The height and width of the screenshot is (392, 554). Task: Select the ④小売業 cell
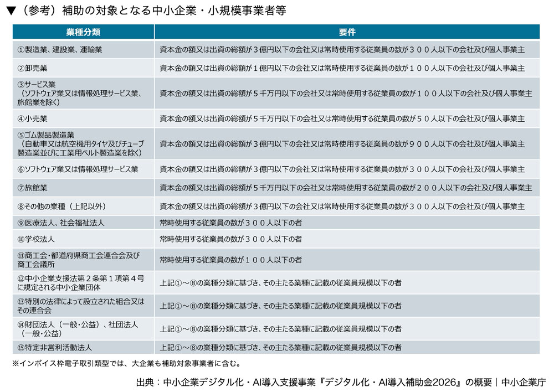(84, 118)
